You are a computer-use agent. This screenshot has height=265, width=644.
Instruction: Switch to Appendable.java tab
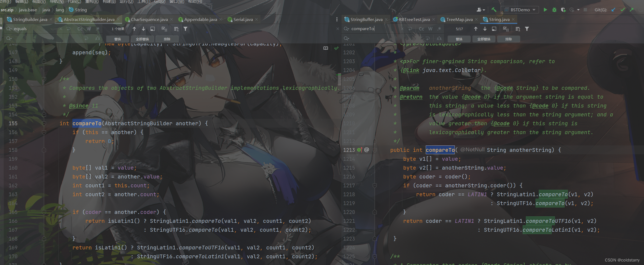click(x=200, y=19)
